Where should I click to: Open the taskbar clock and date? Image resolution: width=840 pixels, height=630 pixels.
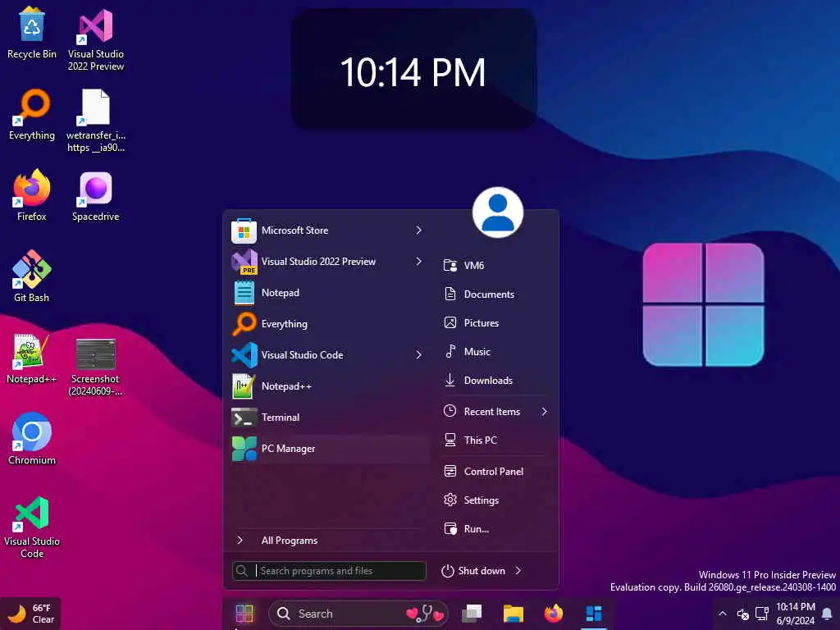point(796,614)
